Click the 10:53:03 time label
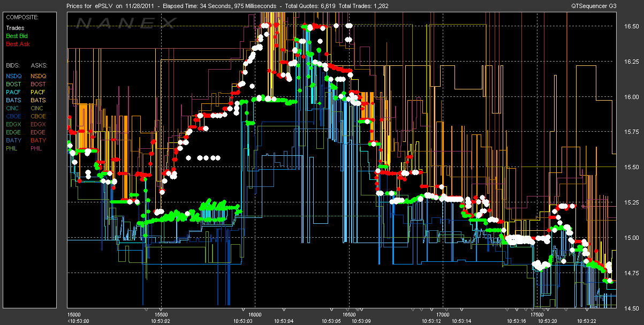The height and width of the screenshot is (325, 644). pos(243,321)
